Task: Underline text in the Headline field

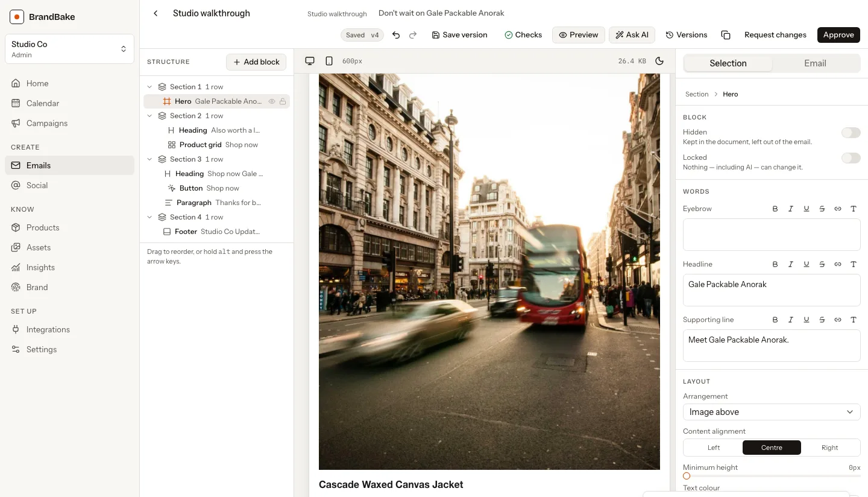Action: (x=807, y=264)
